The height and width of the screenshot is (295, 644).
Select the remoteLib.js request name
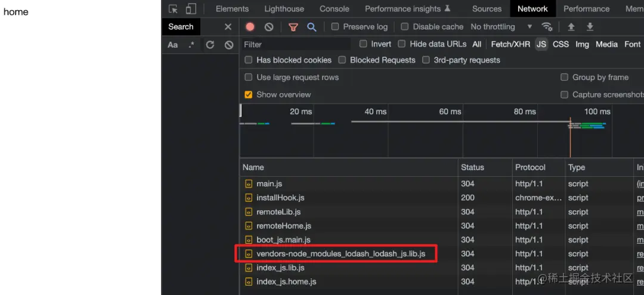tap(278, 212)
